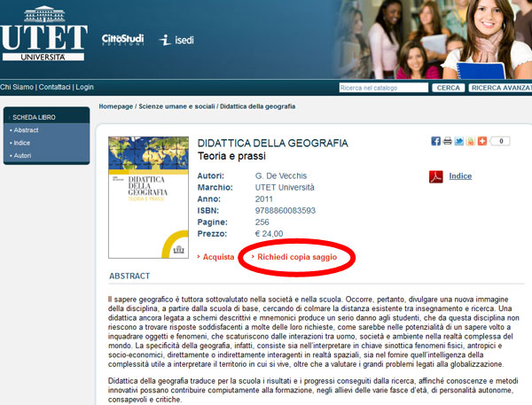Click the year value 2011
532x405 pixels.
(264, 199)
